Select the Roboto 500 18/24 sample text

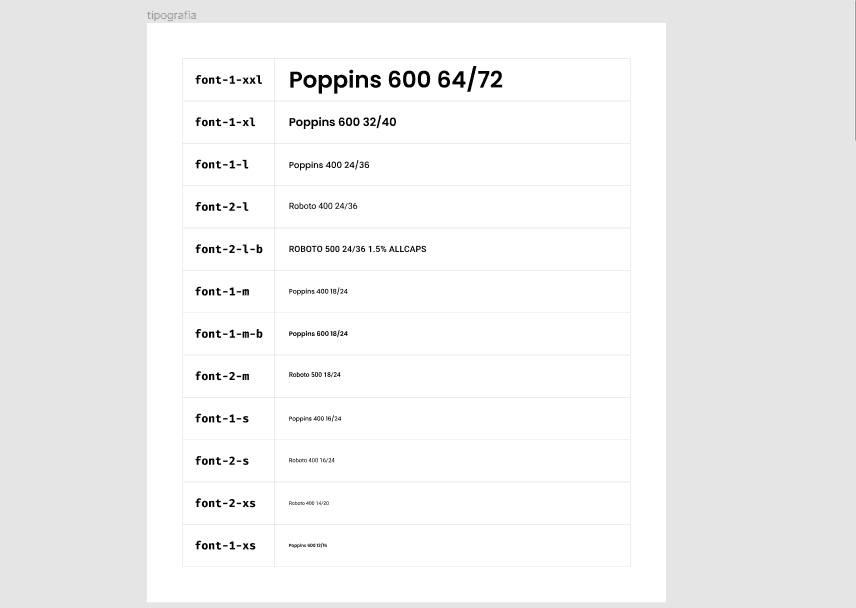pos(314,375)
